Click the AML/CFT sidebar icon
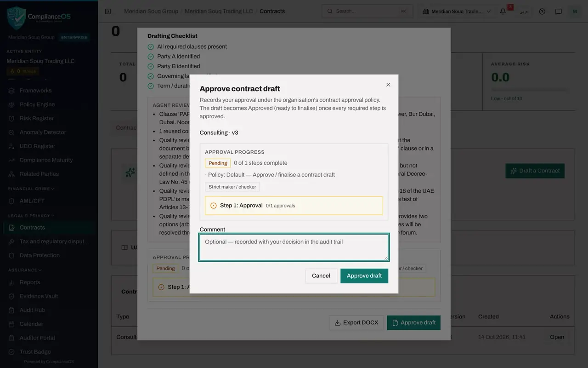The width and height of the screenshot is (588, 368). [x=11, y=201]
